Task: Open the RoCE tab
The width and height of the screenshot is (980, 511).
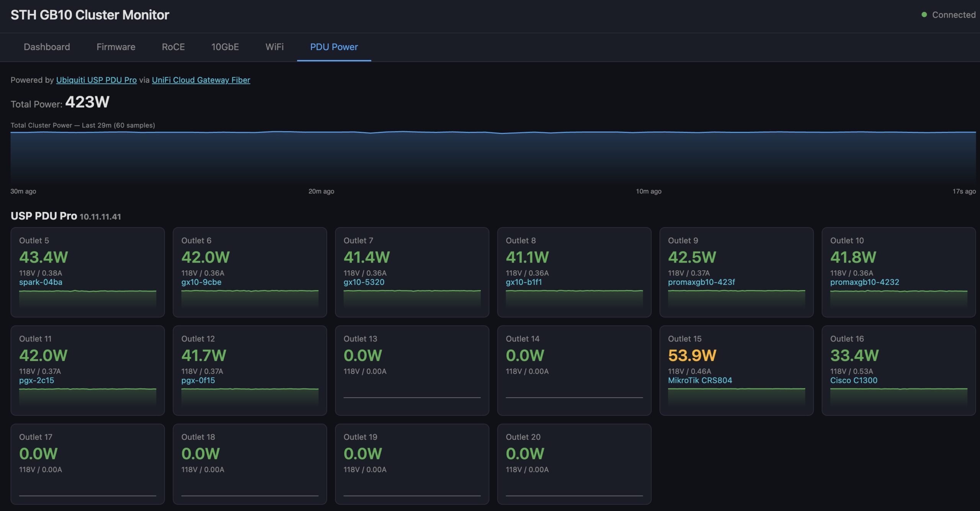Action: [x=173, y=47]
